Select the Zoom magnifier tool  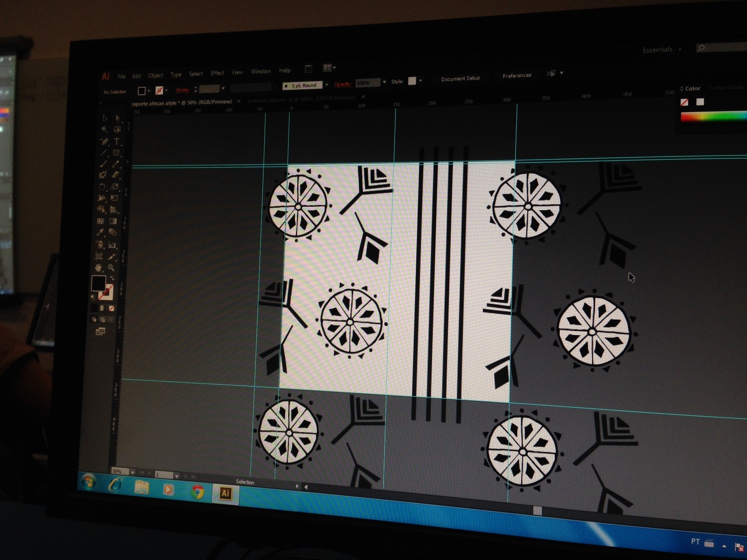111,268
